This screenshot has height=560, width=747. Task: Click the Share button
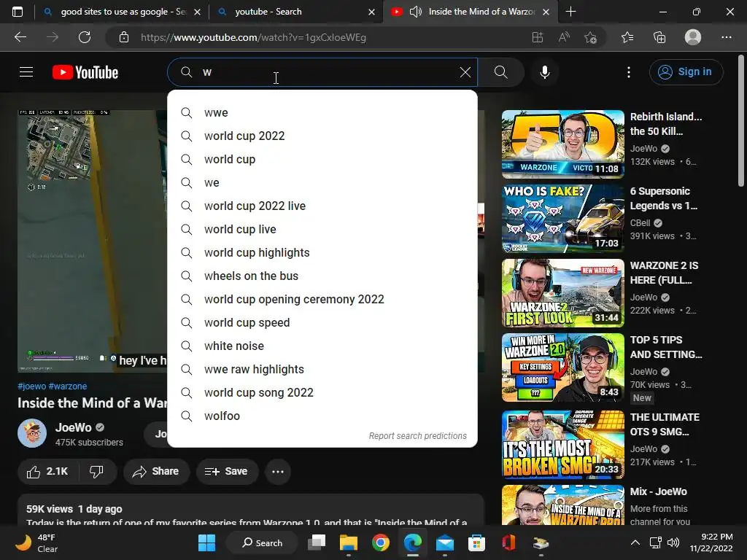coord(156,472)
